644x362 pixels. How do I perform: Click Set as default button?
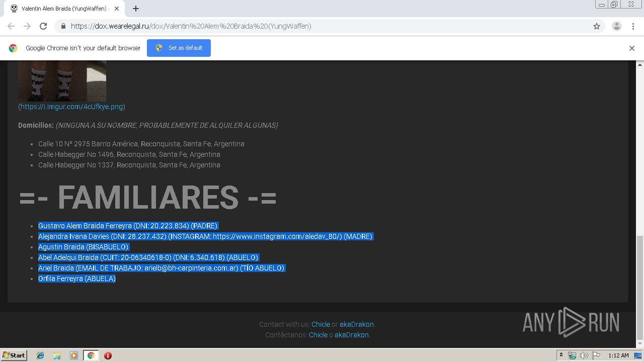179,48
